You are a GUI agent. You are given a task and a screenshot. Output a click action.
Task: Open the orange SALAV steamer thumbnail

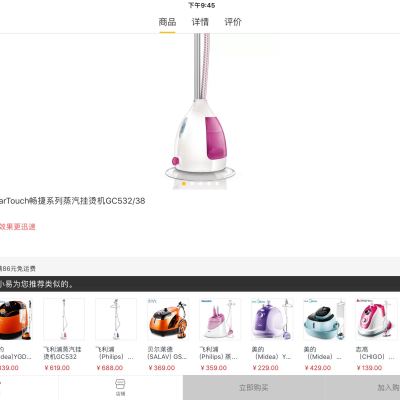[x=168, y=319]
